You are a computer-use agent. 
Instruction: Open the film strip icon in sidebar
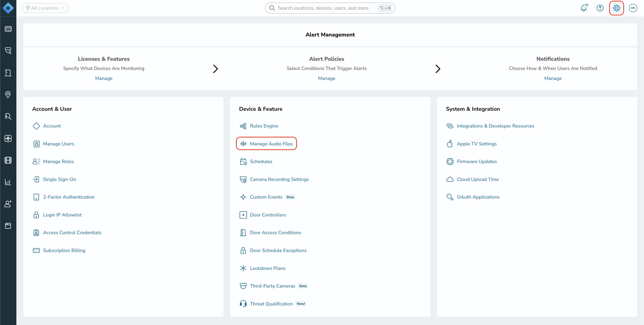(x=8, y=160)
